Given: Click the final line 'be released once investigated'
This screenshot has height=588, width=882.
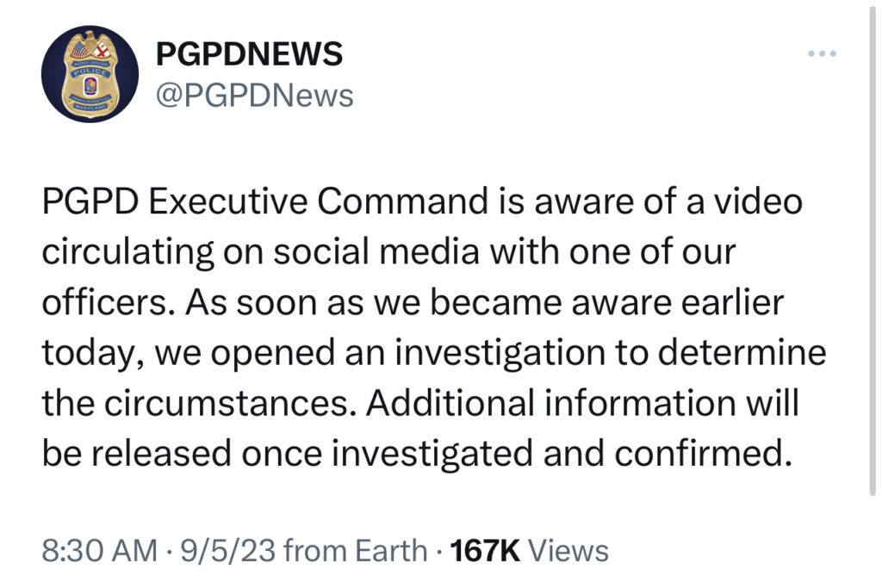Looking at the screenshot, I should [418, 453].
